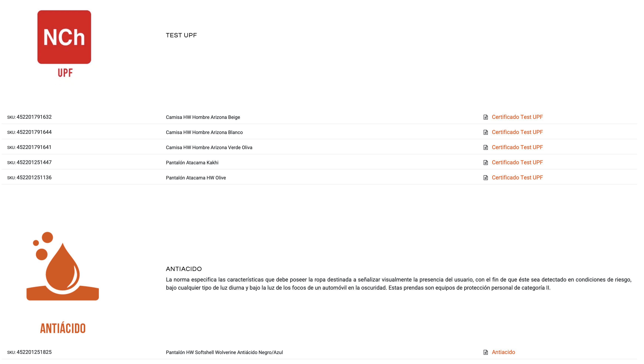Click document icon beside Antiacido certificate
The height and width of the screenshot is (364, 644).
point(486,352)
